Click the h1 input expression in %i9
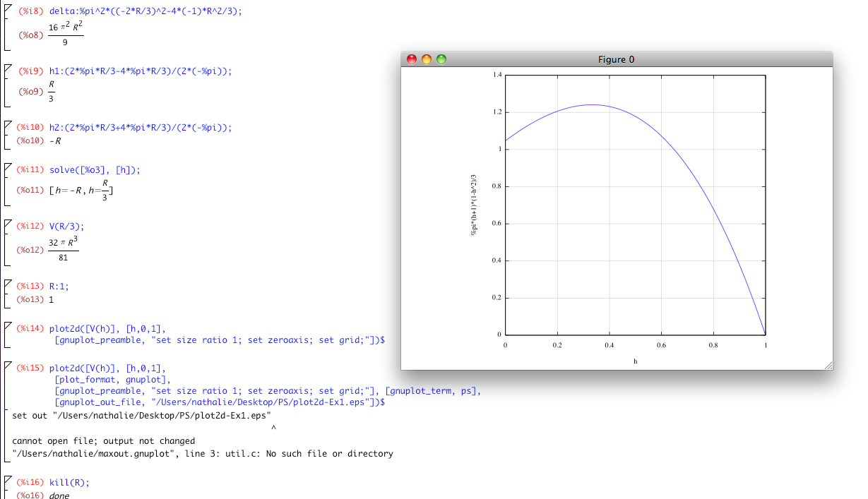Image resolution: width=868 pixels, height=499 pixels. (x=140, y=71)
